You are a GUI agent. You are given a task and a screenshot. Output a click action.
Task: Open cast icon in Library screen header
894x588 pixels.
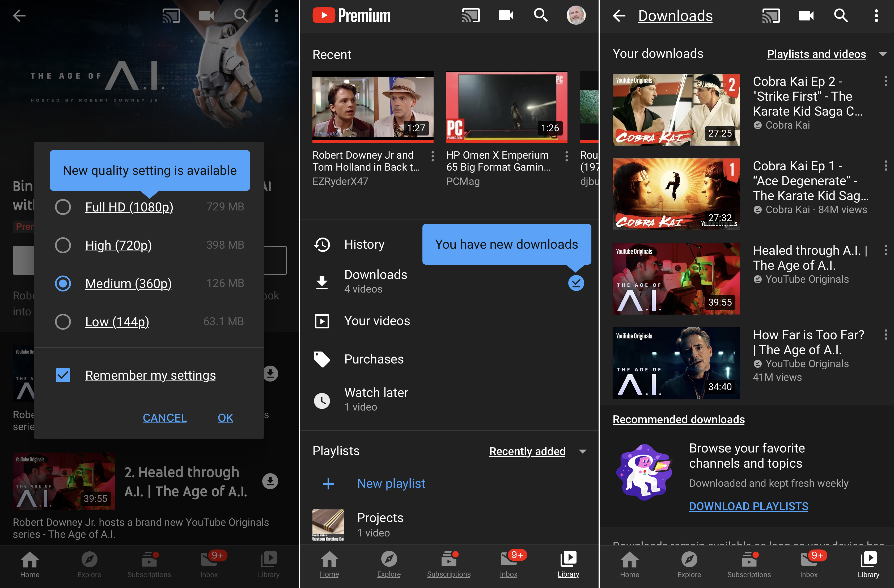coord(471,15)
